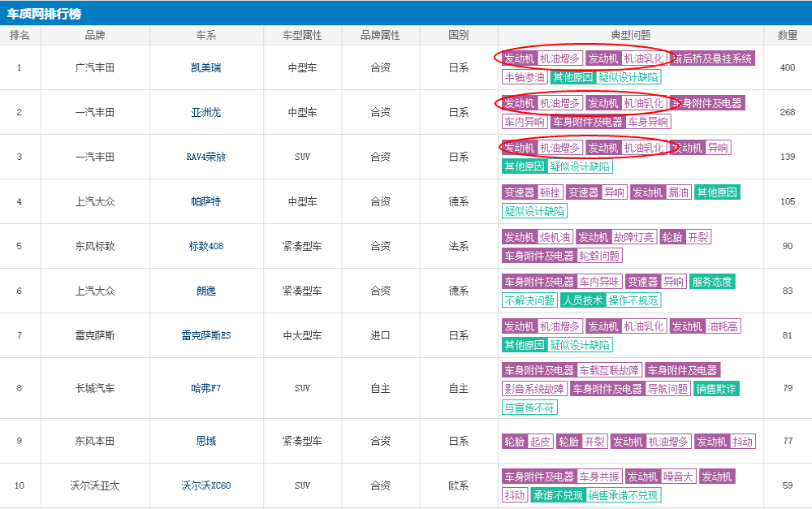This screenshot has width=812, height=509.
Task: Click the 操作不规范 tag in 朗逸 row
Action: pyautogui.click(x=633, y=300)
